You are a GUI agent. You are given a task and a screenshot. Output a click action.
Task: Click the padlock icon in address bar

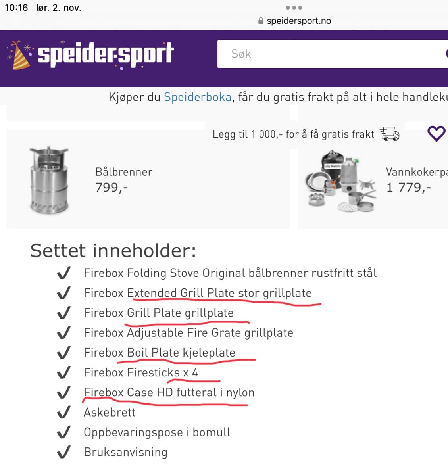[261, 21]
